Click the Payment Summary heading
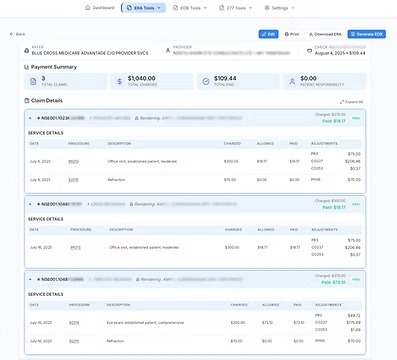Image resolution: width=397 pixels, height=360 pixels. pos(54,67)
